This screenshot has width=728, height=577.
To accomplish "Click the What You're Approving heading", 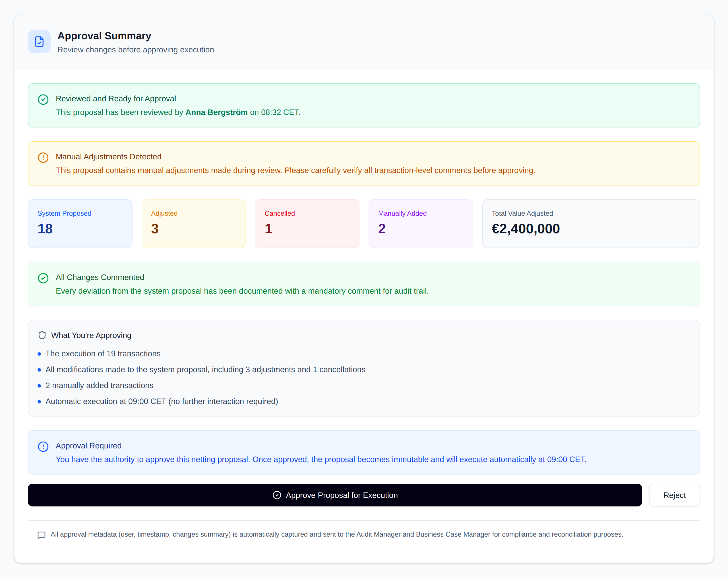I will (91, 335).
